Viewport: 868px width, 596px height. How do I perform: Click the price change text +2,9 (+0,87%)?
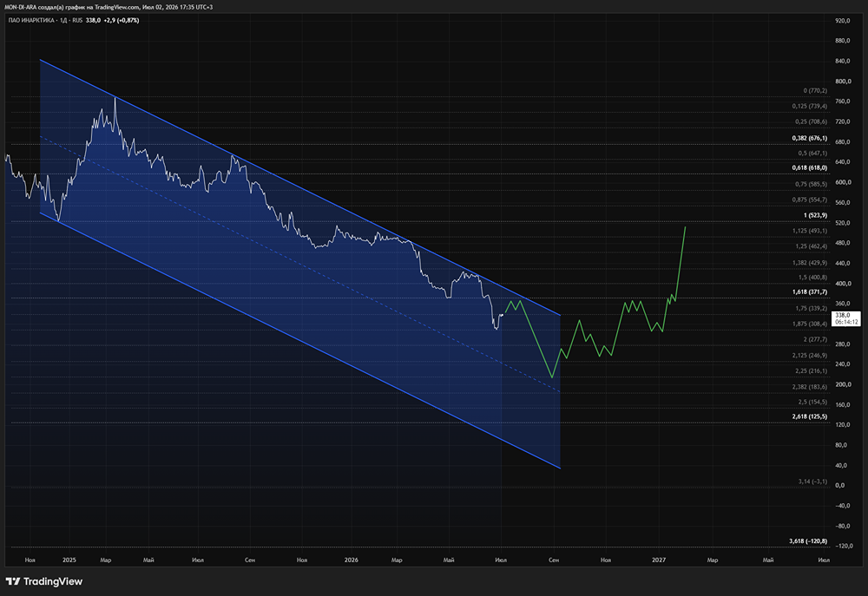[122, 21]
